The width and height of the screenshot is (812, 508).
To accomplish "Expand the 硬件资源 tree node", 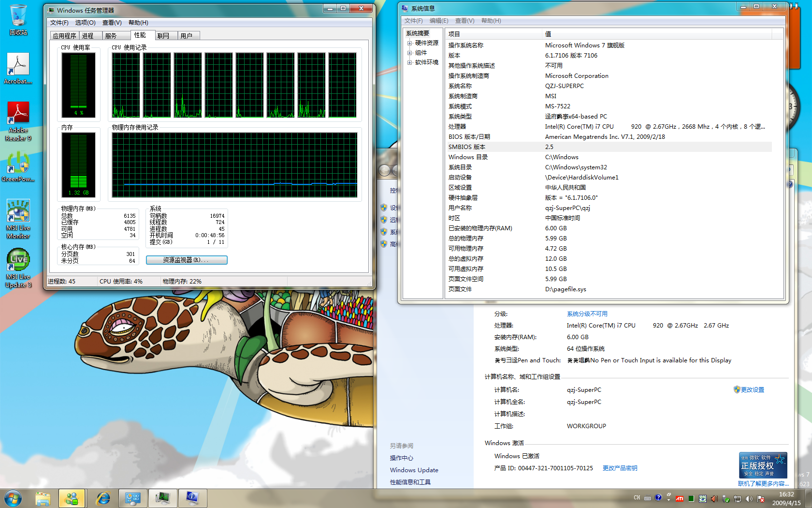I will [410, 43].
